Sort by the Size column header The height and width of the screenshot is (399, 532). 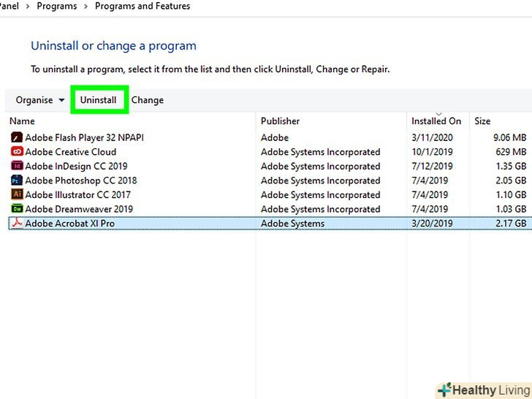[x=482, y=121]
